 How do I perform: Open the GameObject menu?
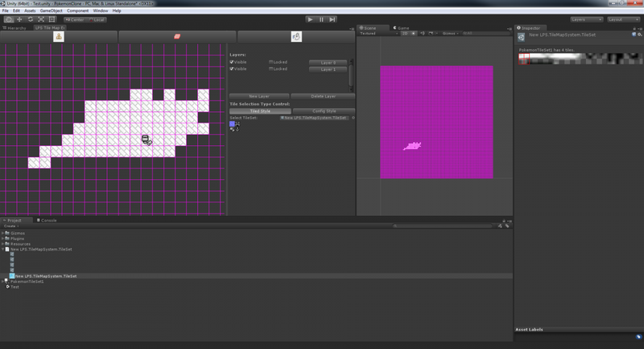point(52,10)
